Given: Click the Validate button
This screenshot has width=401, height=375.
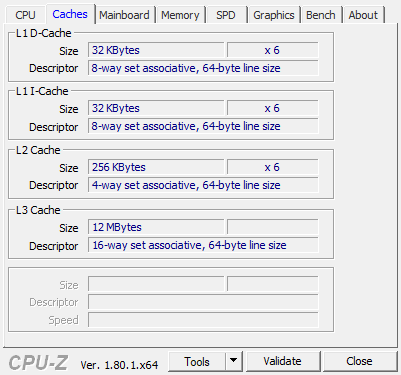Looking at the screenshot, I should pyautogui.click(x=282, y=361).
